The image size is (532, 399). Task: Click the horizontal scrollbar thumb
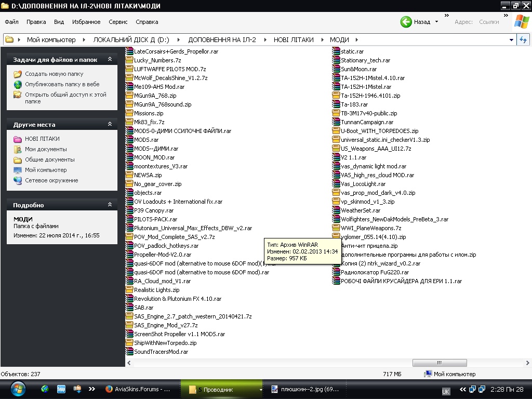(x=440, y=363)
